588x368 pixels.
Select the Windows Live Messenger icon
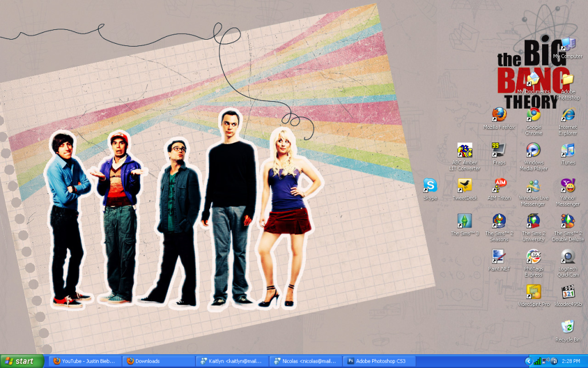click(x=533, y=192)
